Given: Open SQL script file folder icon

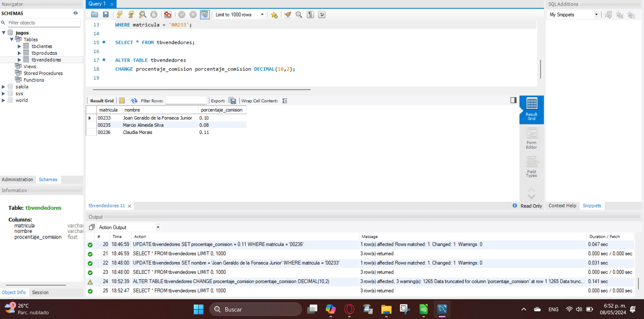Looking at the screenshot, I should click(x=95, y=14).
